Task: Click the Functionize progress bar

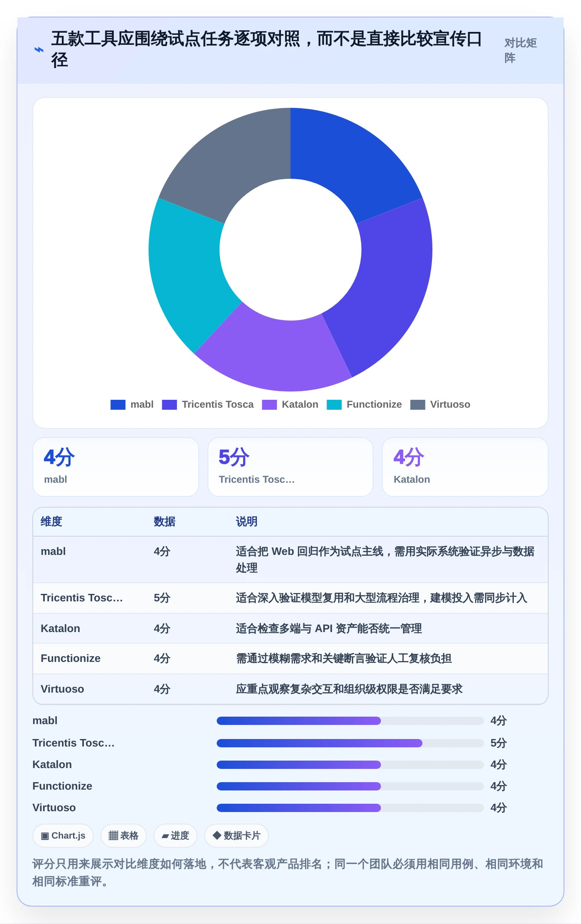Action: [350, 786]
